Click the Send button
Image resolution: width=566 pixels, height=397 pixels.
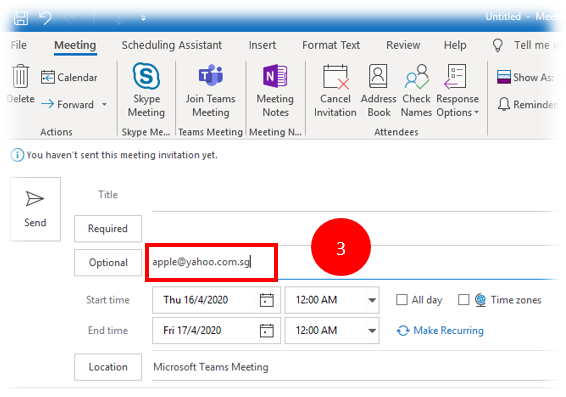point(35,209)
